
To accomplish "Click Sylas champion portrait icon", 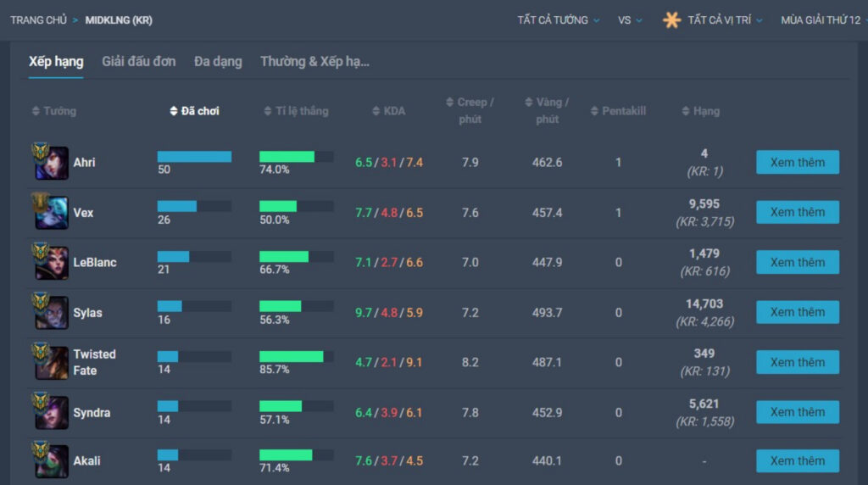I will coord(51,312).
